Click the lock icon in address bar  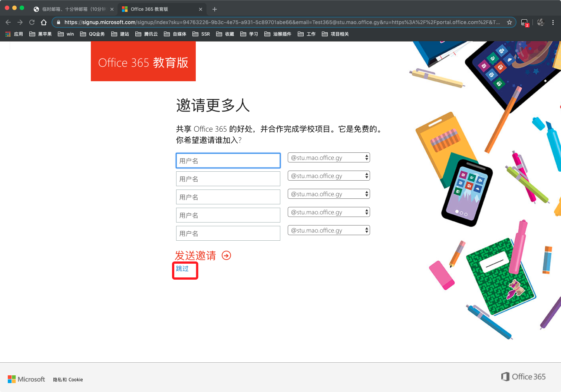coord(59,22)
